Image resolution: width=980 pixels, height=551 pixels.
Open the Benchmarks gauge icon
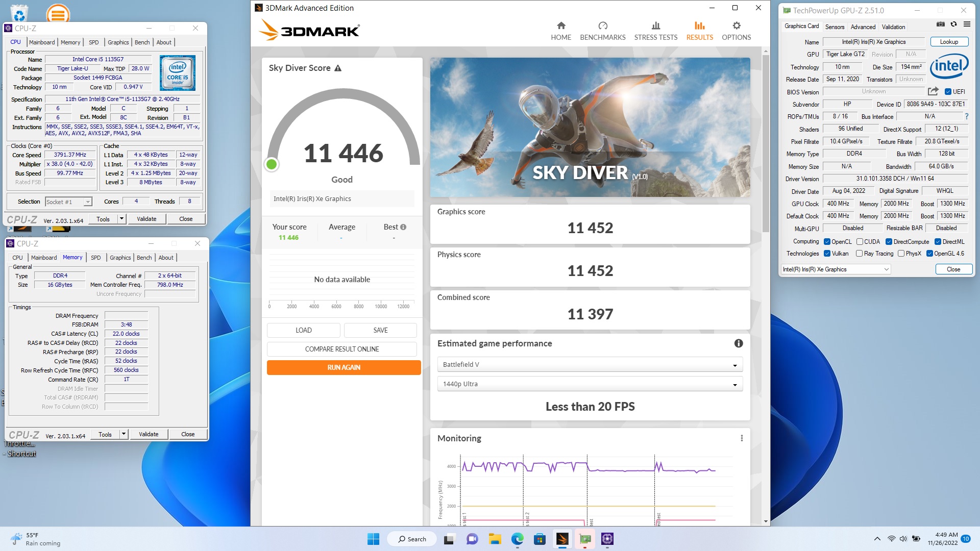(603, 26)
